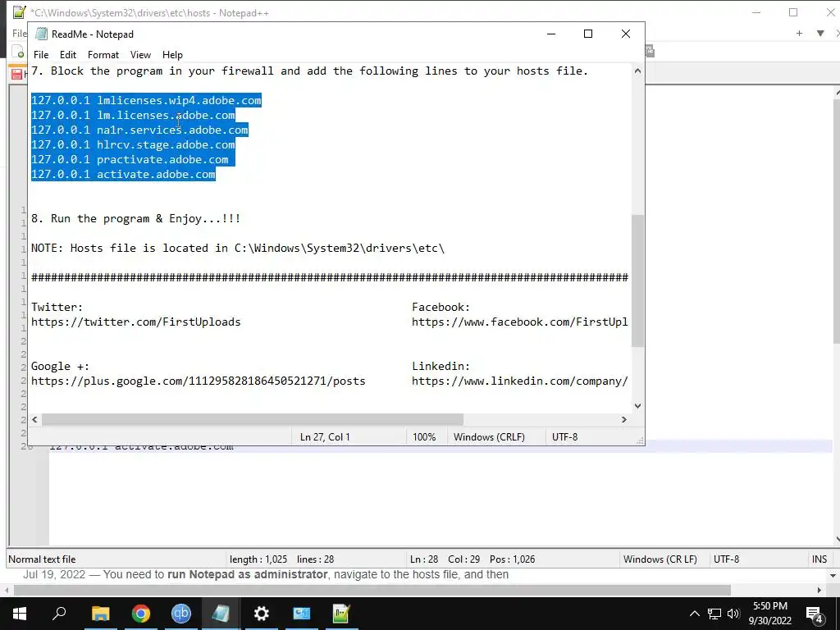Image resolution: width=840 pixels, height=630 pixels.
Task: Click the NOTE line about the hosts file location
Action: pyautogui.click(x=238, y=248)
